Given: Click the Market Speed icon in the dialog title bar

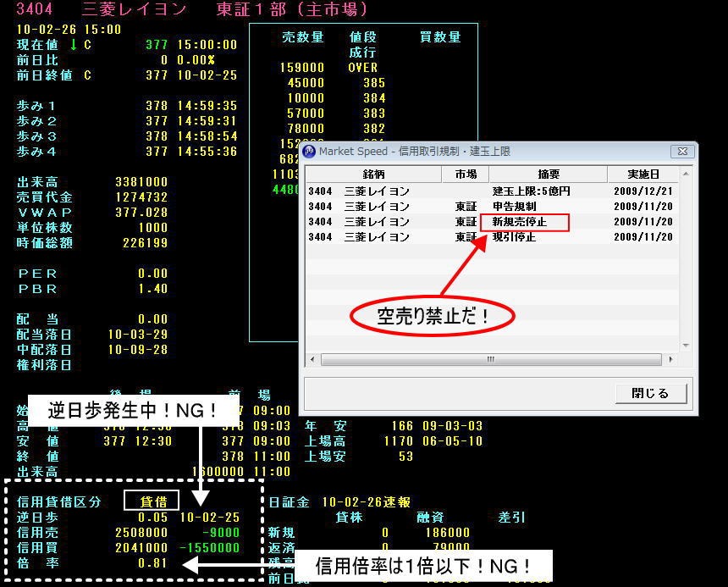Looking at the screenshot, I should point(309,152).
